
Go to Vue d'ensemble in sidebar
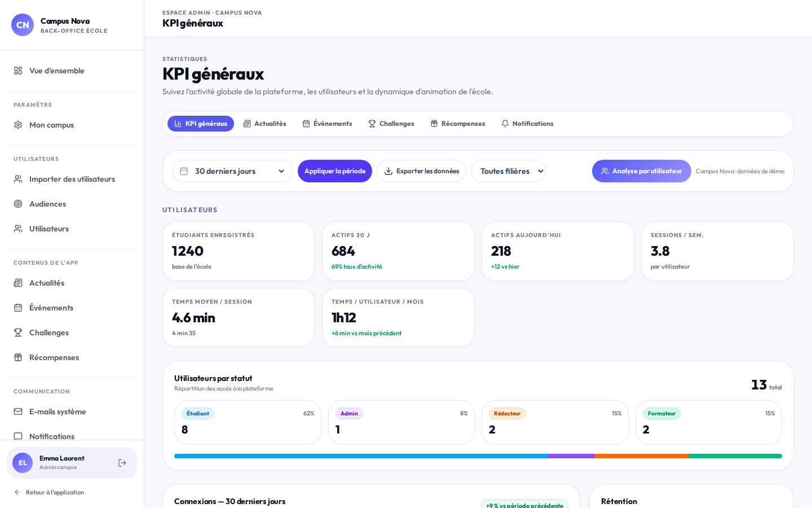[72, 71]
